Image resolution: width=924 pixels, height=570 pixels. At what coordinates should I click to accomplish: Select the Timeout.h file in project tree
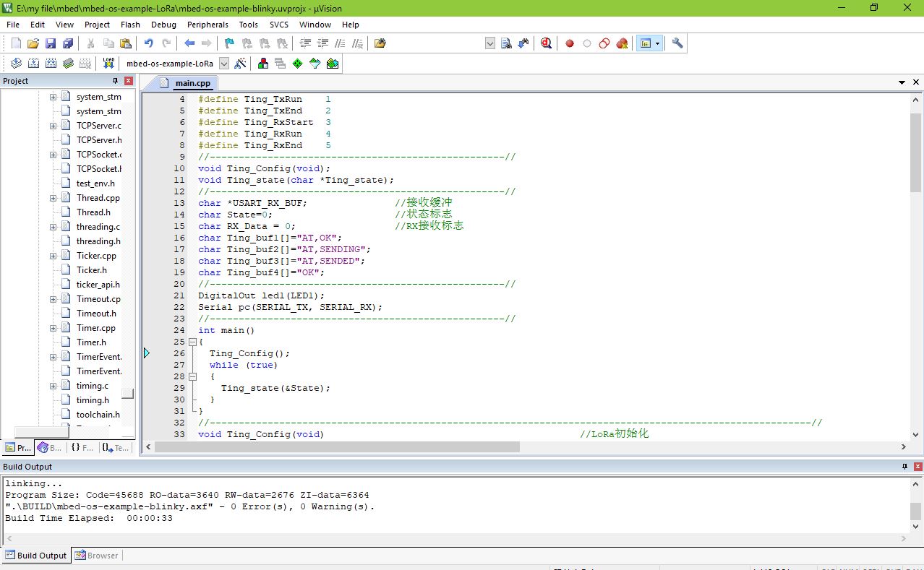[96, 314]
